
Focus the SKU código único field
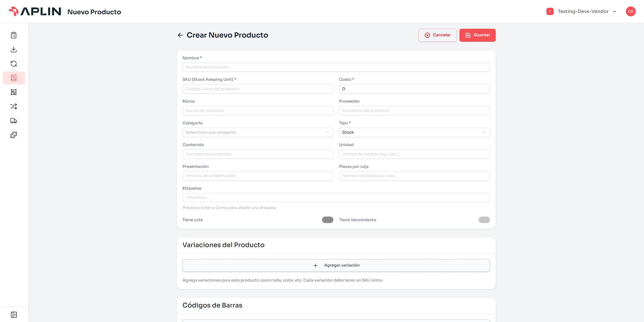258,89
